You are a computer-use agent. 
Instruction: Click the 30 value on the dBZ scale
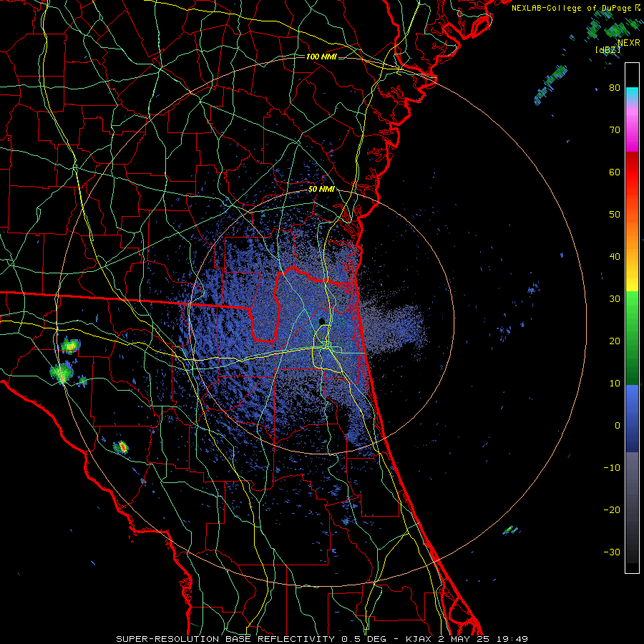tap(615, 298)
